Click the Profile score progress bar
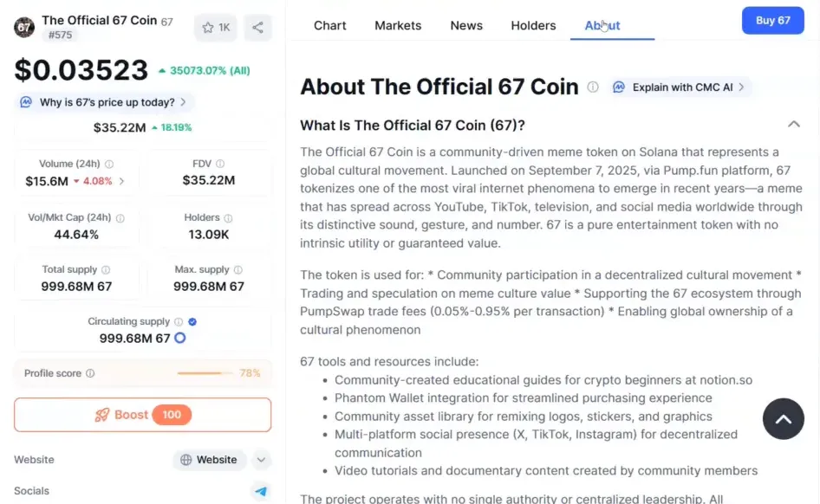The height and width of the screenshot is (504, 820). pos(205,372)
